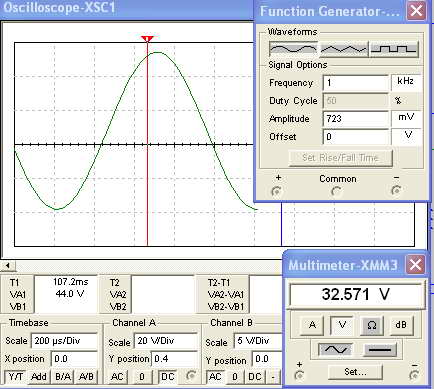Open the Amplitude mV unit selector
The height and width of the screenshot is (389, 434).
coord(406,118)
